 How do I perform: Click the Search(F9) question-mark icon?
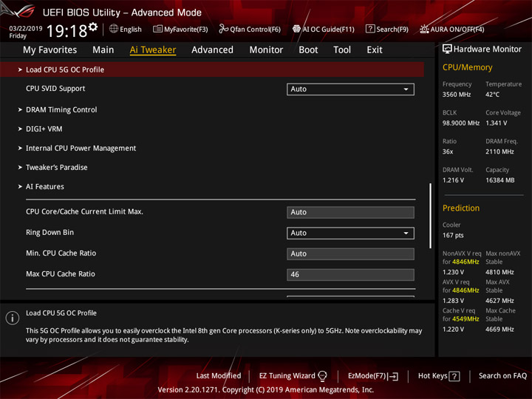(x=370, y=29)
